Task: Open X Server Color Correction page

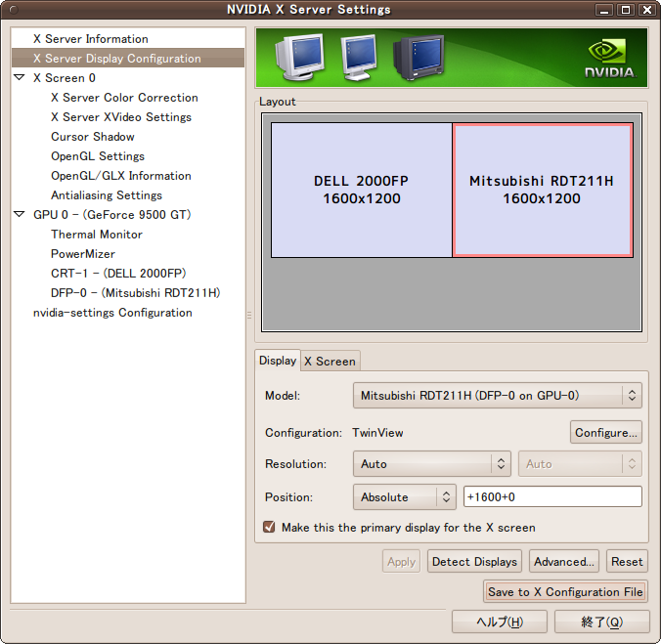Action: (x=124, y=98)
